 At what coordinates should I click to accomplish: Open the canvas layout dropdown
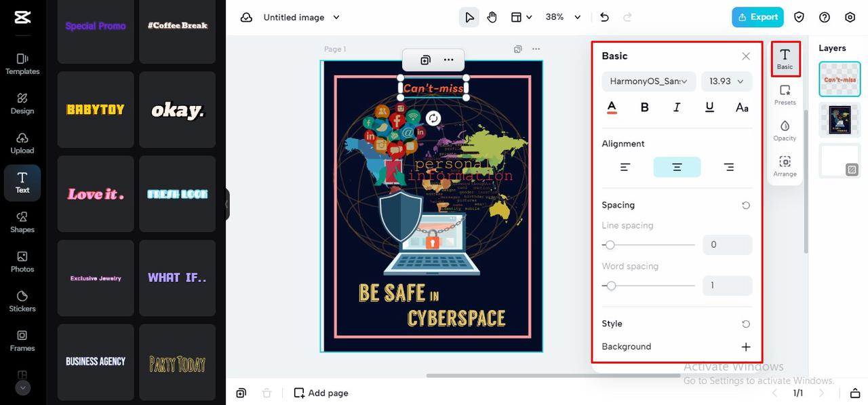(x=521, y=17)
